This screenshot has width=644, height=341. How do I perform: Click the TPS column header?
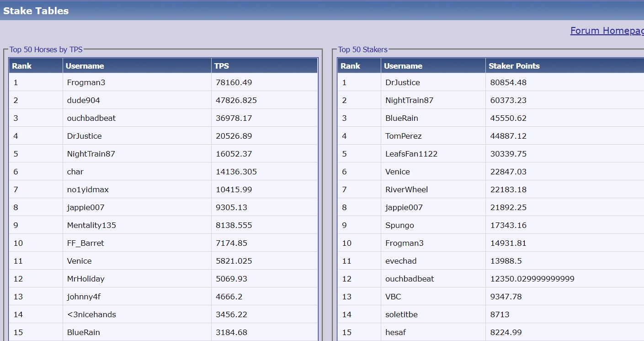point(222,66)
